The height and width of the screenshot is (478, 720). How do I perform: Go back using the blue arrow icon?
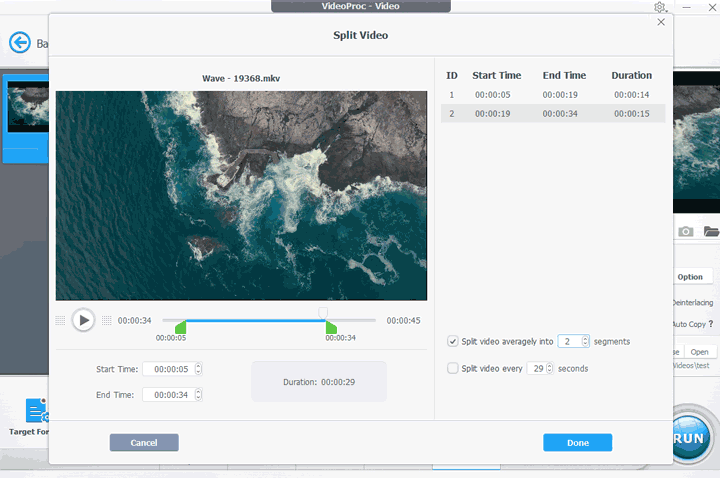pyautogui.click(x=19, y=42)
